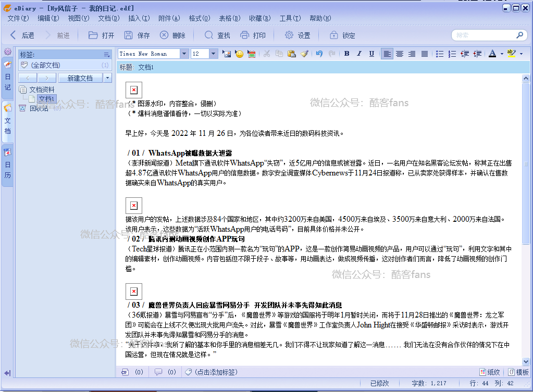The height and width of the screenshot is (392, 533).
Task: Click the 打开 open button
Action: pyautogui.click(x=101, y=35)
